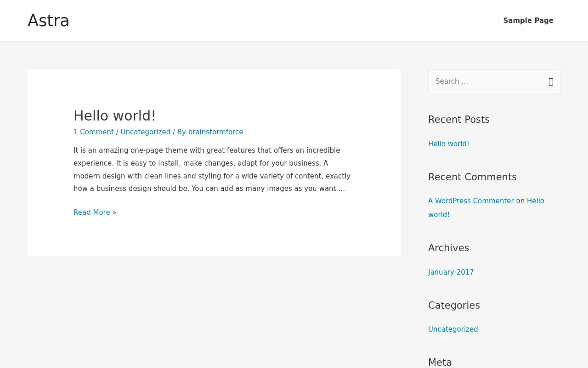The height and width of the screenshot is (368, 588).
Task: Go to the Astra site title link
Action: pyautogui.click(x=48, y=21)
